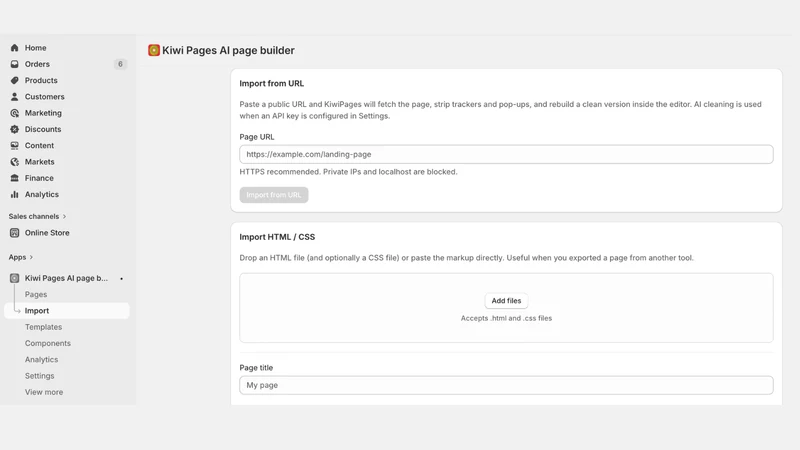Click the Orders count badge 6
800x450 pixels.
[x=120, y=64]
